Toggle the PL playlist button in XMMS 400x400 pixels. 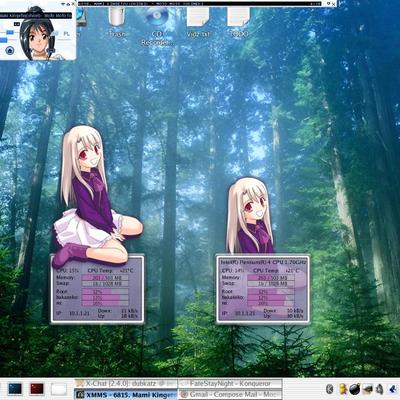pyautogui.click(x=66, y=34)
